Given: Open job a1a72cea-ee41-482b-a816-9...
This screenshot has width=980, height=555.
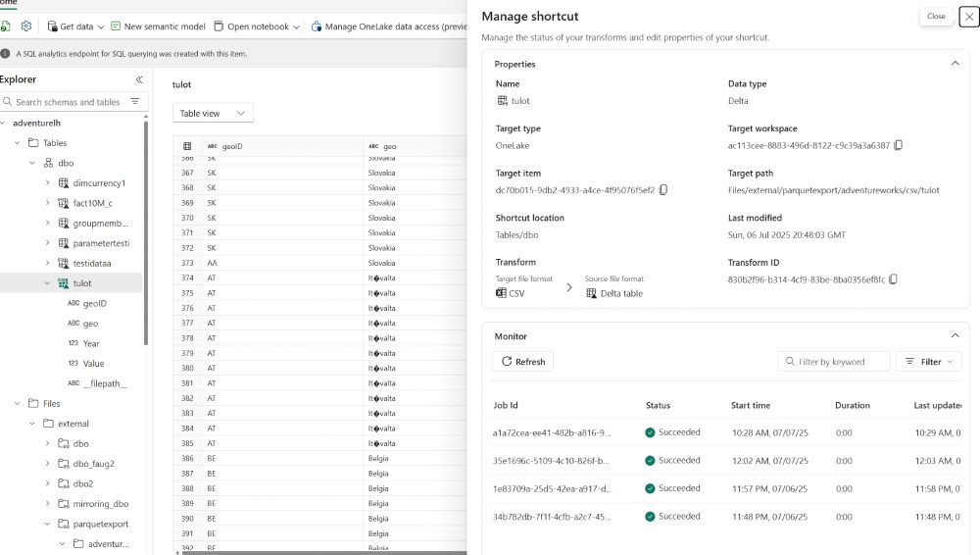Looking at the screenshot, I should pyautogui.click(x=552, y=432).
